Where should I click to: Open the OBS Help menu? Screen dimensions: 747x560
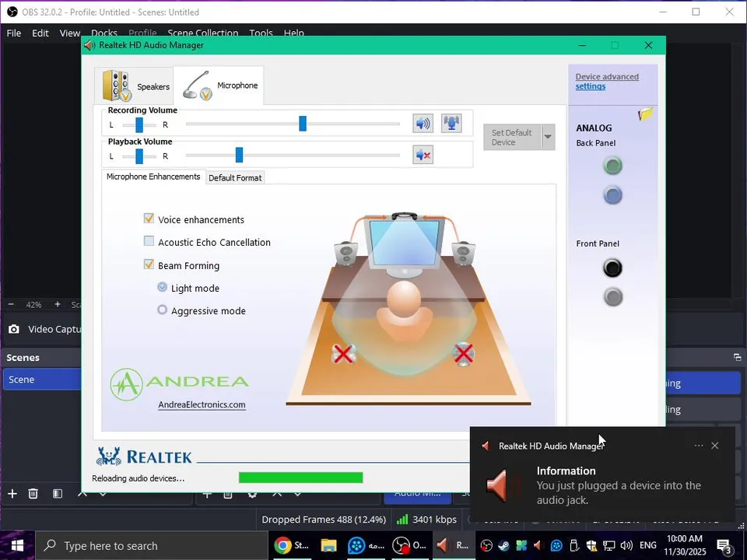point(294,33)
